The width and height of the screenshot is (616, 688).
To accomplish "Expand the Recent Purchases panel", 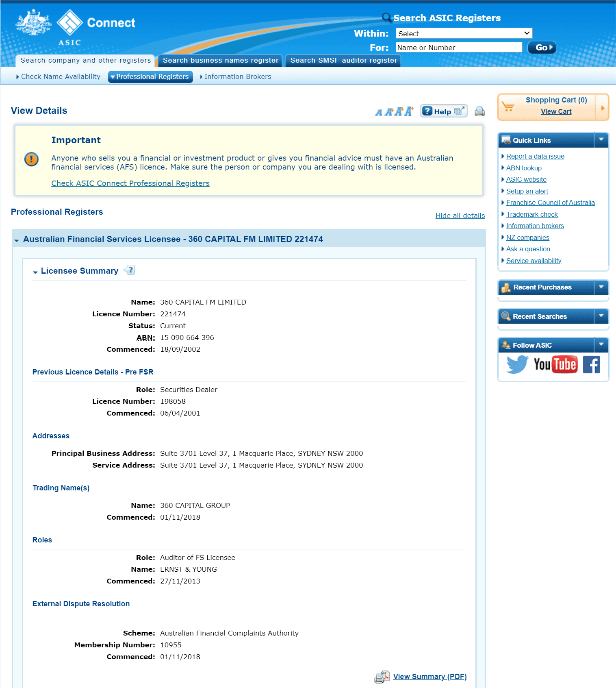I will 601,287.
